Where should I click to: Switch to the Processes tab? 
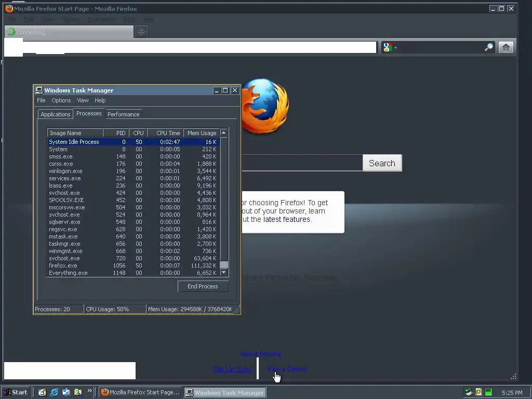coord(89,113)
